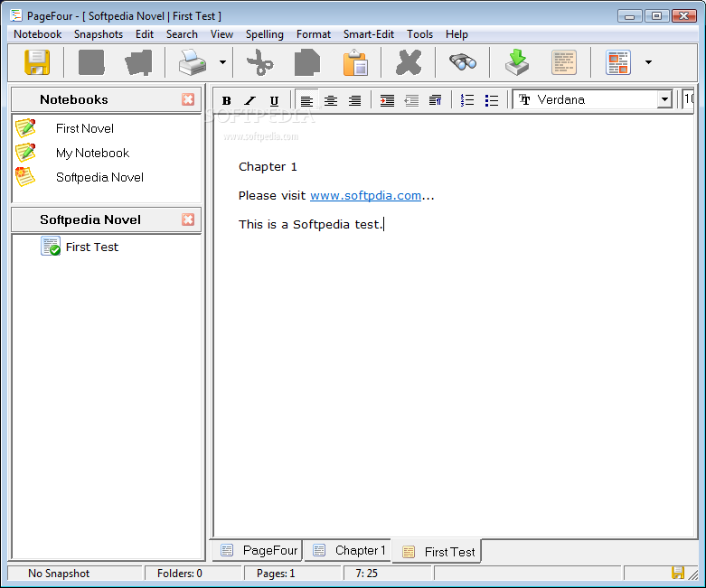
Task: Click the new page toolbar icon
Action: coord(91,62)
